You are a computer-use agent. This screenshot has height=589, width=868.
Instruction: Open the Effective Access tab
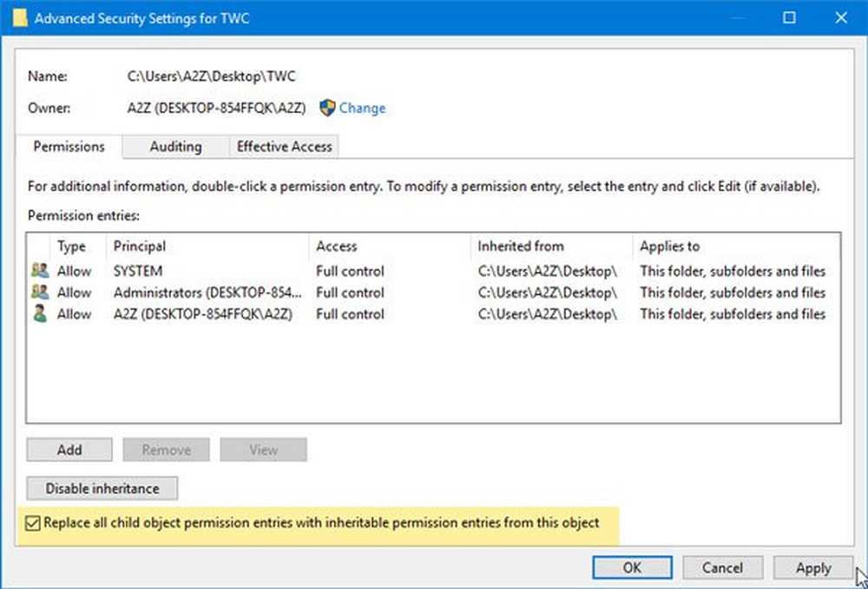click(284, 147)
